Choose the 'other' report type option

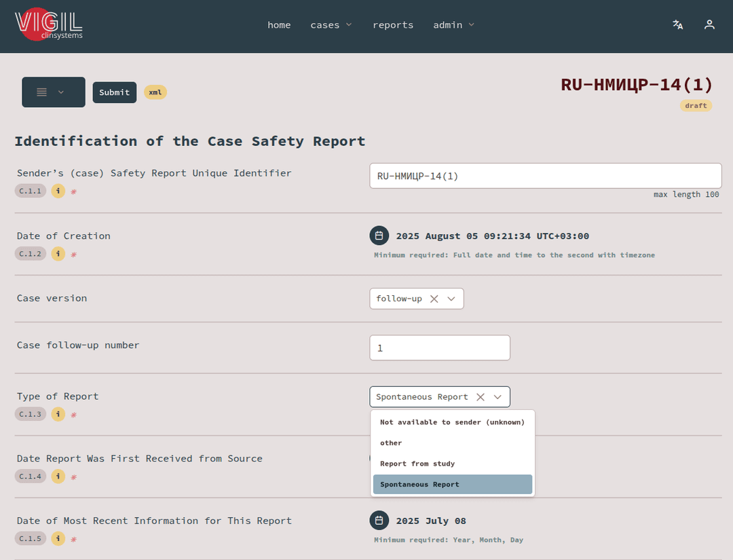pyautogui.click(x=453, y=443)
